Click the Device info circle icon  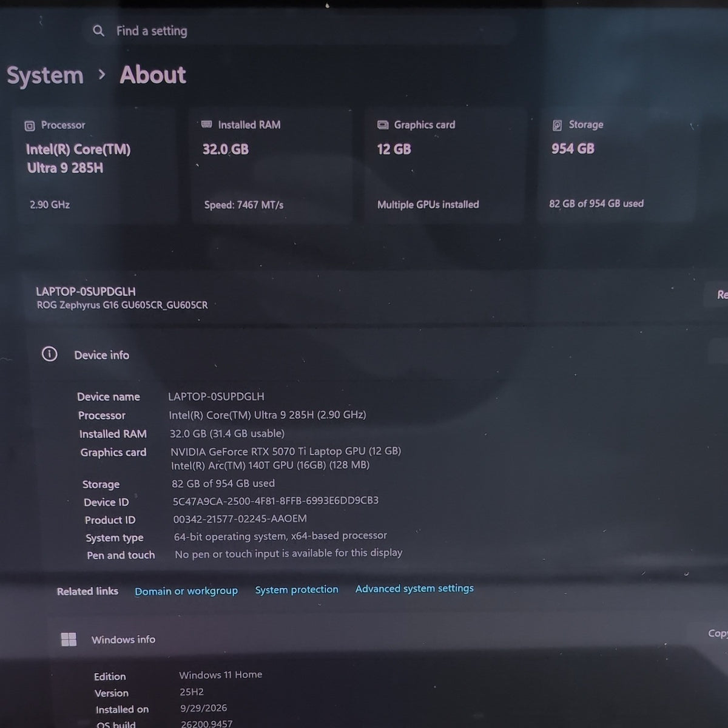tap(49, 354)
